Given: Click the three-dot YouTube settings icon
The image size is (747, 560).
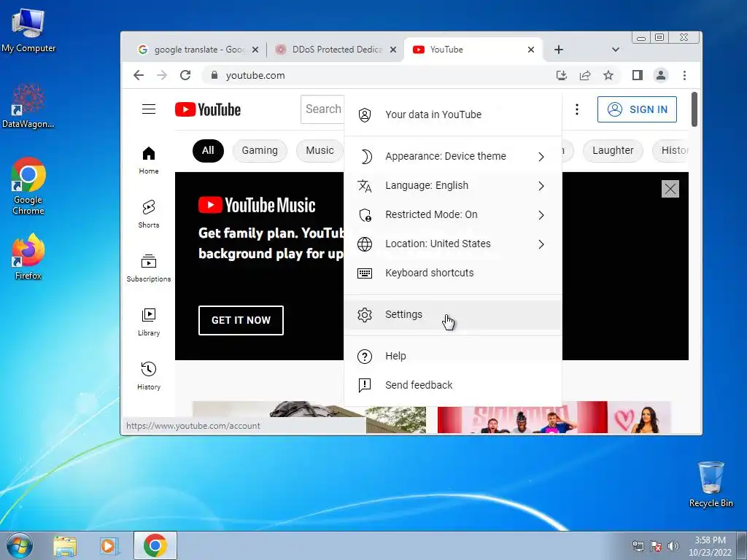Looking at the screenshot, I should click(x=576, y=109).
